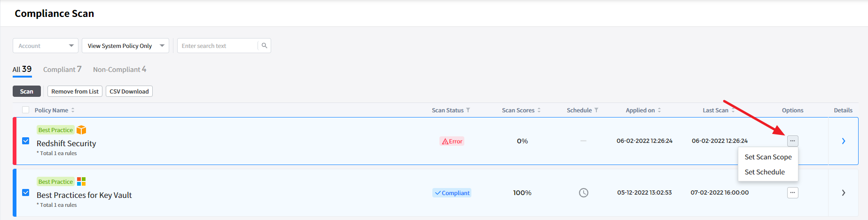Select Set Schedule menu entry

point(765,172)
